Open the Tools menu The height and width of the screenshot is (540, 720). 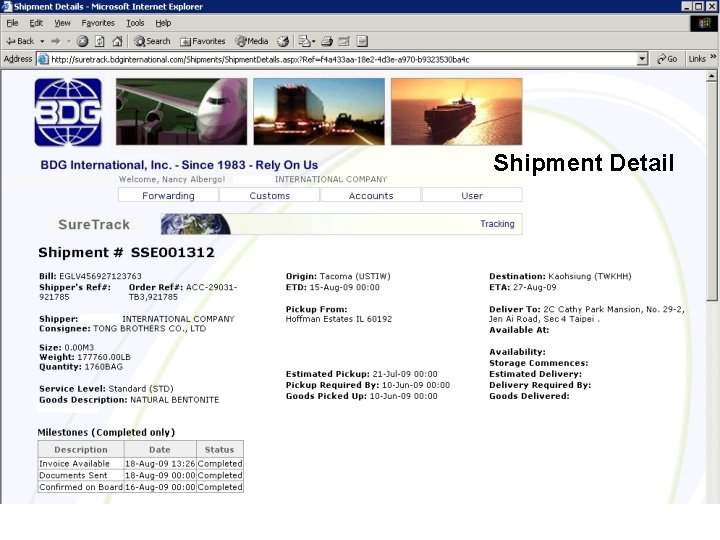point(135,23)
